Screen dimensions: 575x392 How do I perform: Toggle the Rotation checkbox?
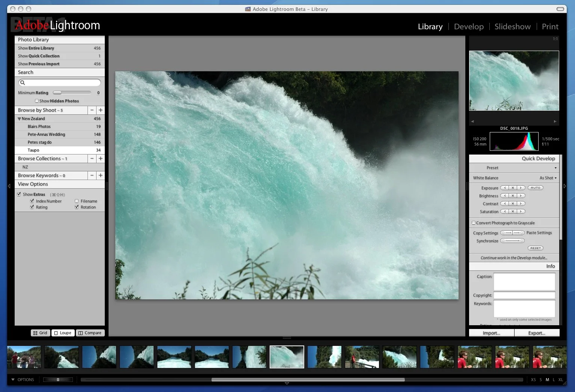(x=77, y=207)
